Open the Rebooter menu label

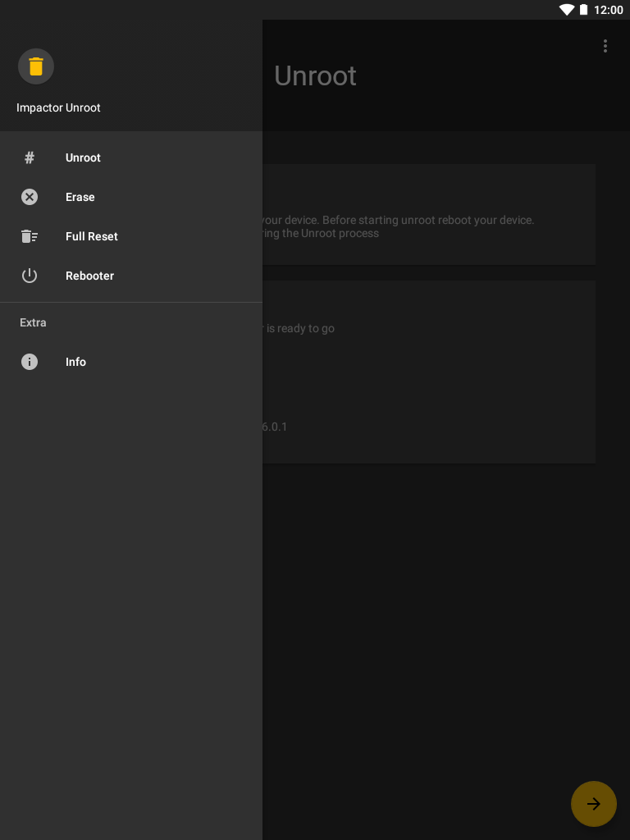89,276
